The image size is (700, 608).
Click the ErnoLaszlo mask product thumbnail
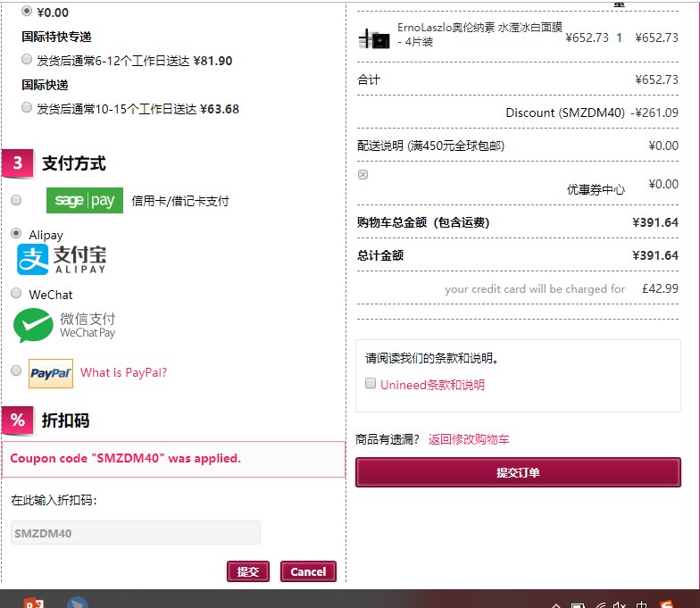point(374,39)
